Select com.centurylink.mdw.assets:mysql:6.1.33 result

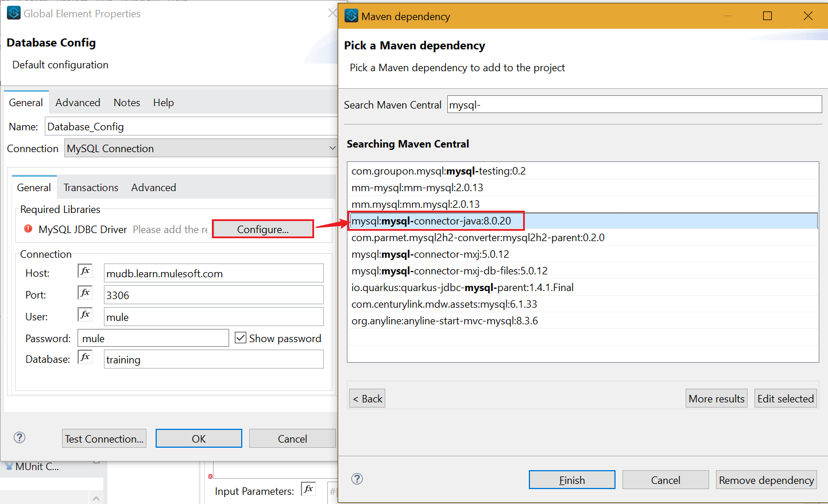pyautogui.click(x=583, y=304)
